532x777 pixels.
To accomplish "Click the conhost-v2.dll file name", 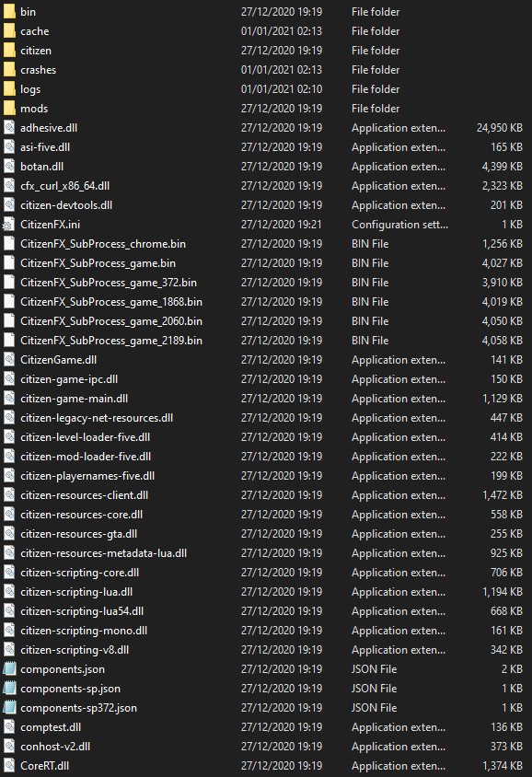I will pos(55,747).
